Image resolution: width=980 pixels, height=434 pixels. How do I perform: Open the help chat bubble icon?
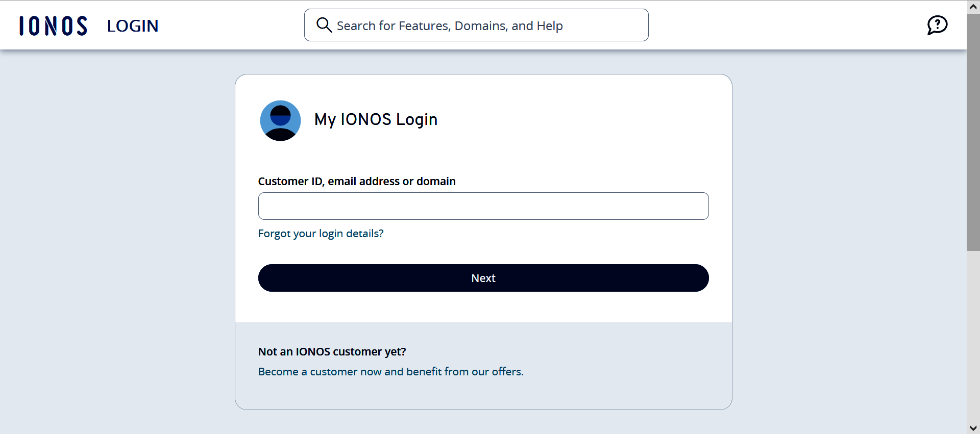tap(937, 25)
